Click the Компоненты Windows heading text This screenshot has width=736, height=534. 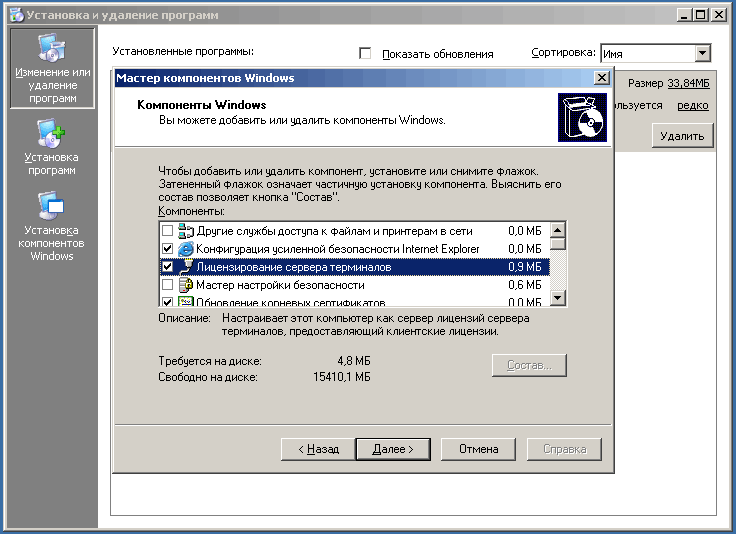point(201,105)
